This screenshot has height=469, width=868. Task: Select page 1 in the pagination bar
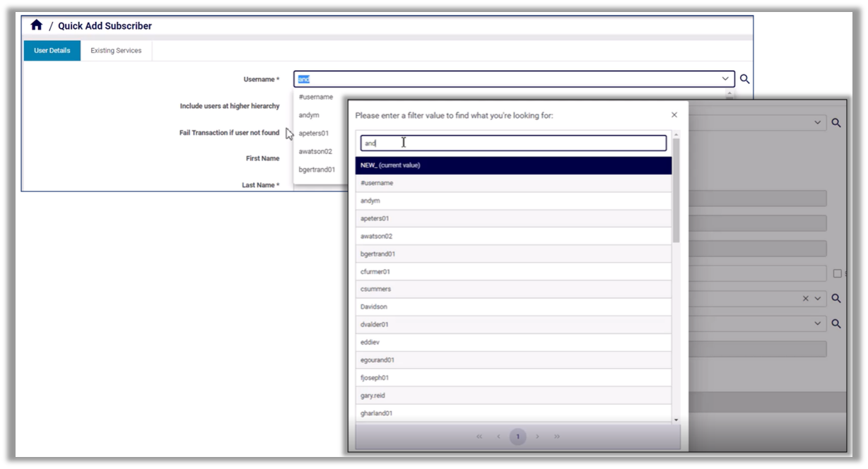[517, 437]
